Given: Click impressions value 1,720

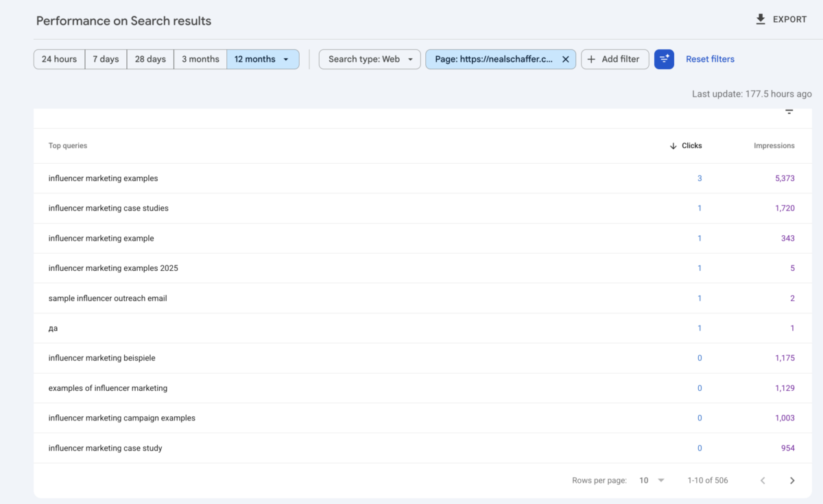Looking at the screenshot, I should coord(785,208).
